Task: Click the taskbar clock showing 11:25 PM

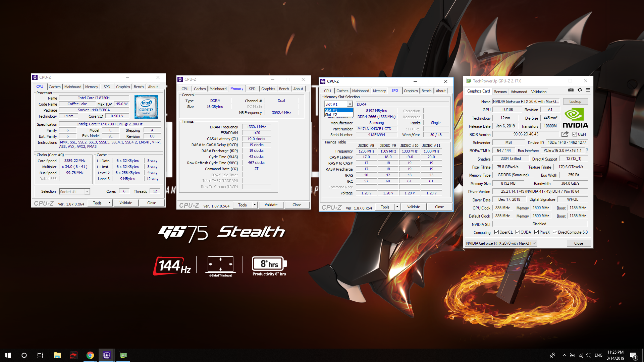Action: coord(615,355)
